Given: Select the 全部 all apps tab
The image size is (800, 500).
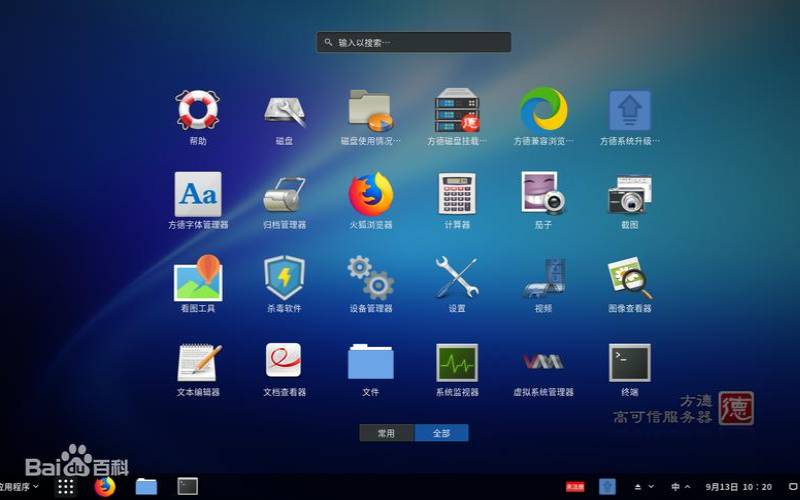Looking at the screenshot, I should tap(441, 433).
